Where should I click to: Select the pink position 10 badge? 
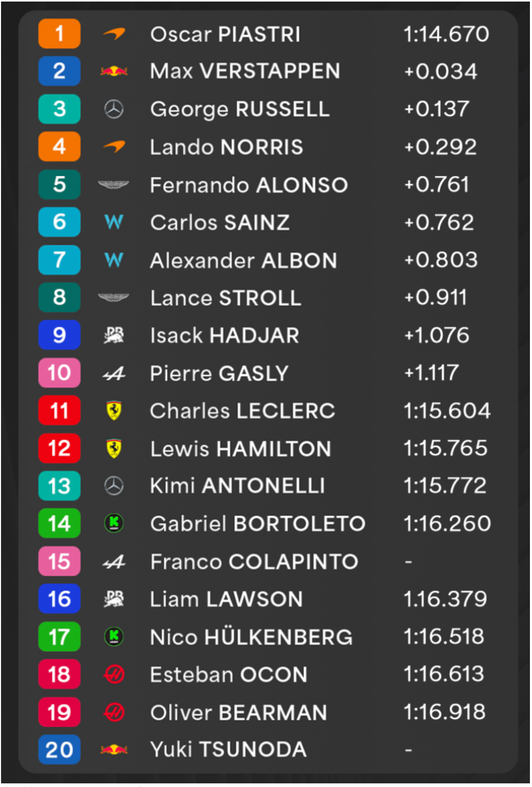click(60, 373)
